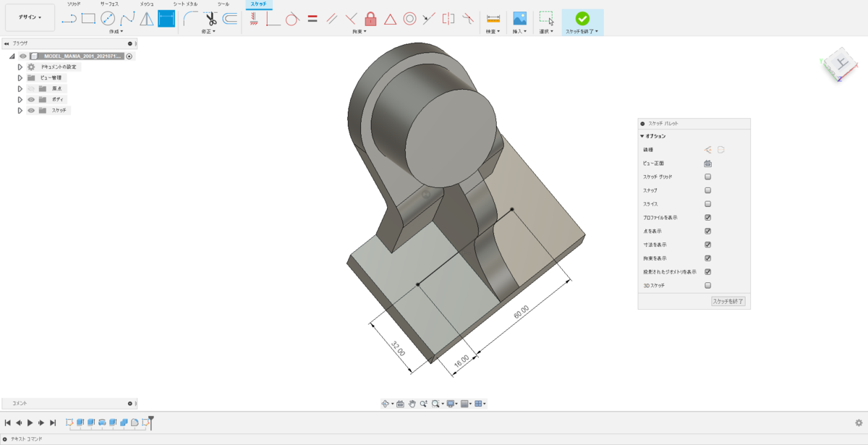Select the Line sketch tool
This screenshot has height=445, width=868.
pos(69,19)
